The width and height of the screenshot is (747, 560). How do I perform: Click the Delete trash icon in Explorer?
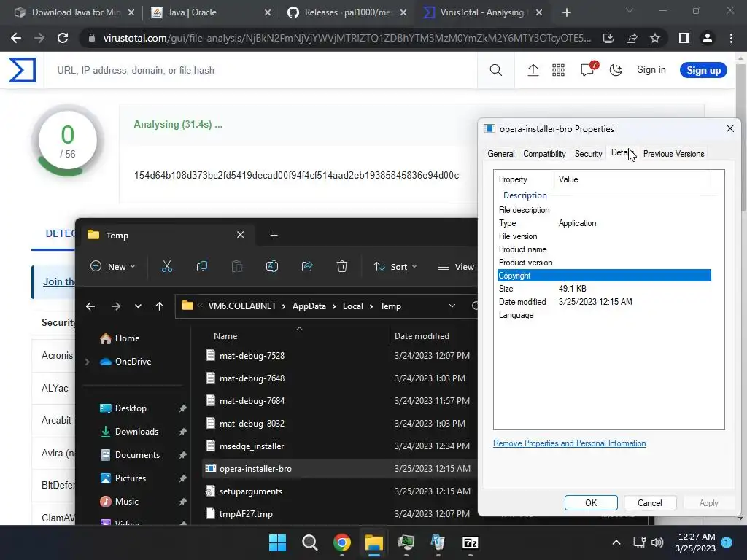point(342,266)
